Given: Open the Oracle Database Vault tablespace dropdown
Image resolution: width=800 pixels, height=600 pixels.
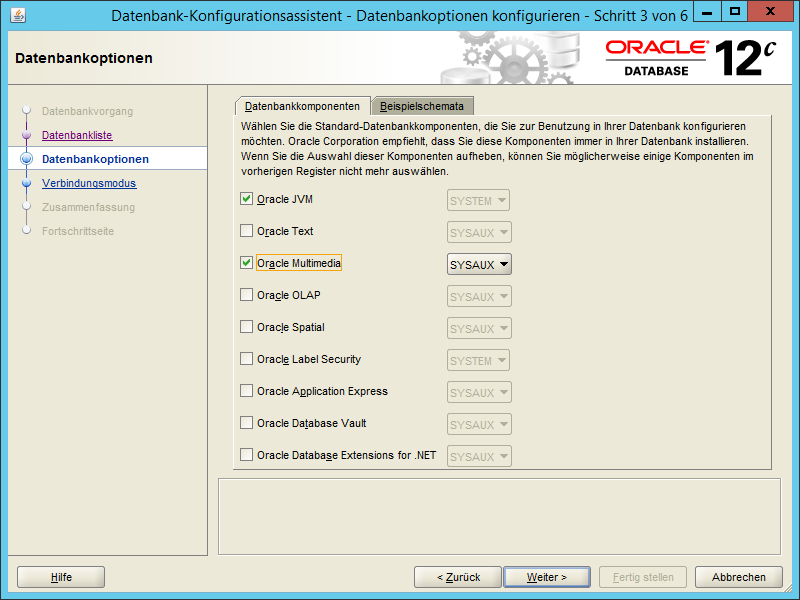Looking at the screenshot, I should 479,424.
